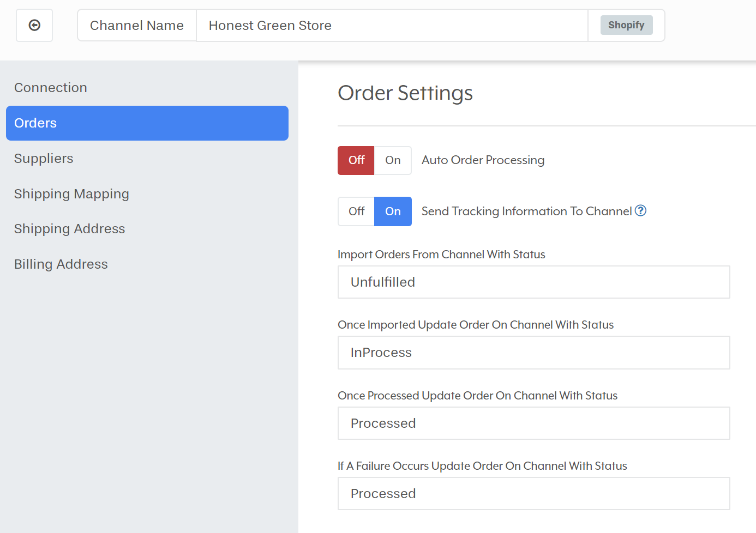Image resolution: width=756 pixels, height=533 pixels.
Task: Open Shipping Address settings
Action: click(70, 229)
